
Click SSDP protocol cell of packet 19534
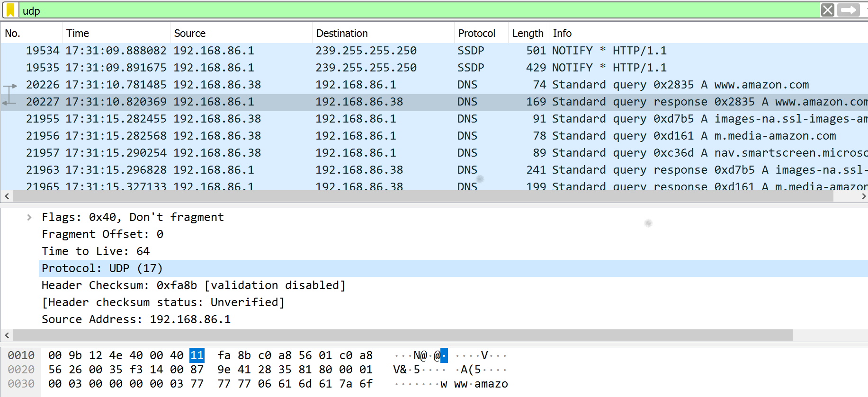[x=471, y=51]
